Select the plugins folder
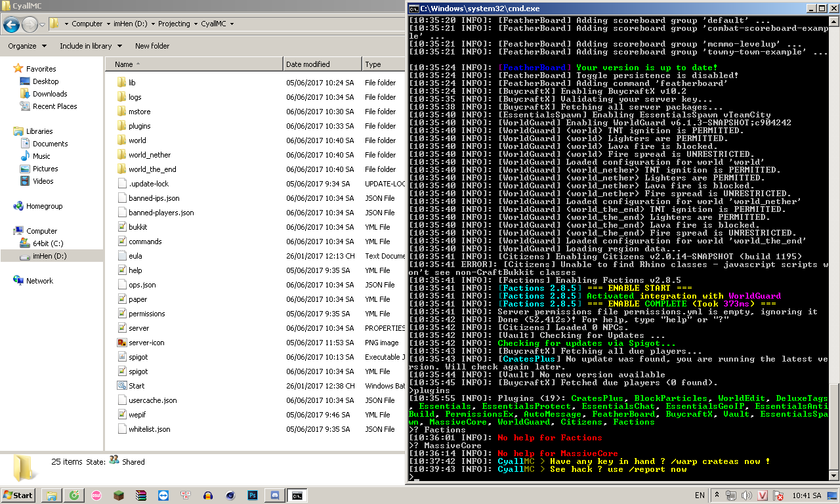This screenshot has height=504, width=840. pos(139,126)
